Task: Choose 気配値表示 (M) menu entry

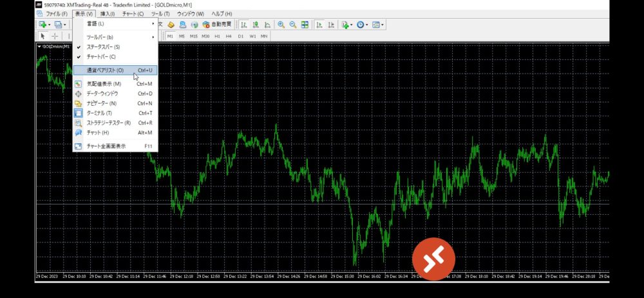Action: tap(115, 84)
